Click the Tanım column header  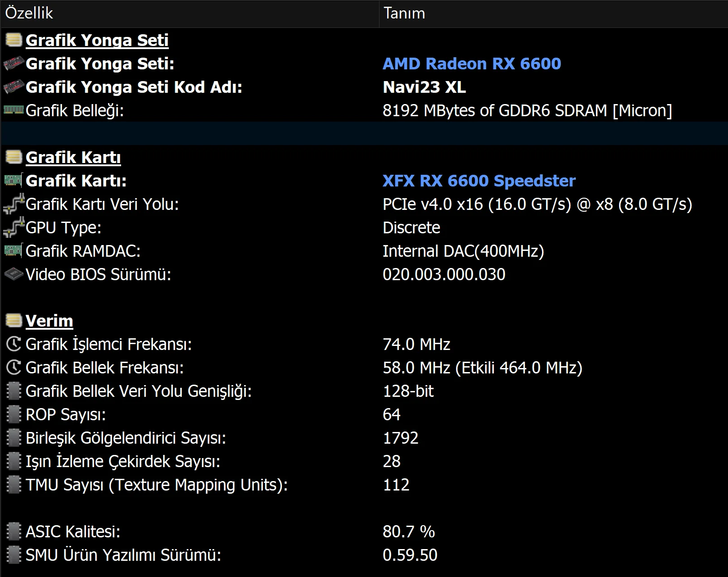pos(553,13)
